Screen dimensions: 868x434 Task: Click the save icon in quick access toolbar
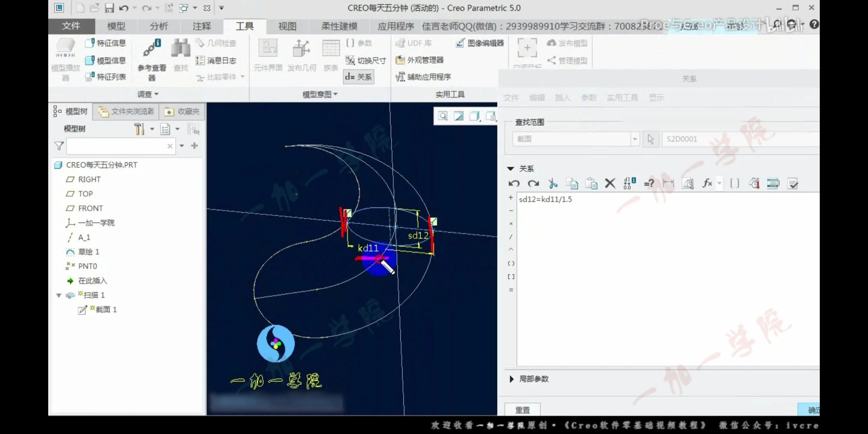click(x=109, y=8)
